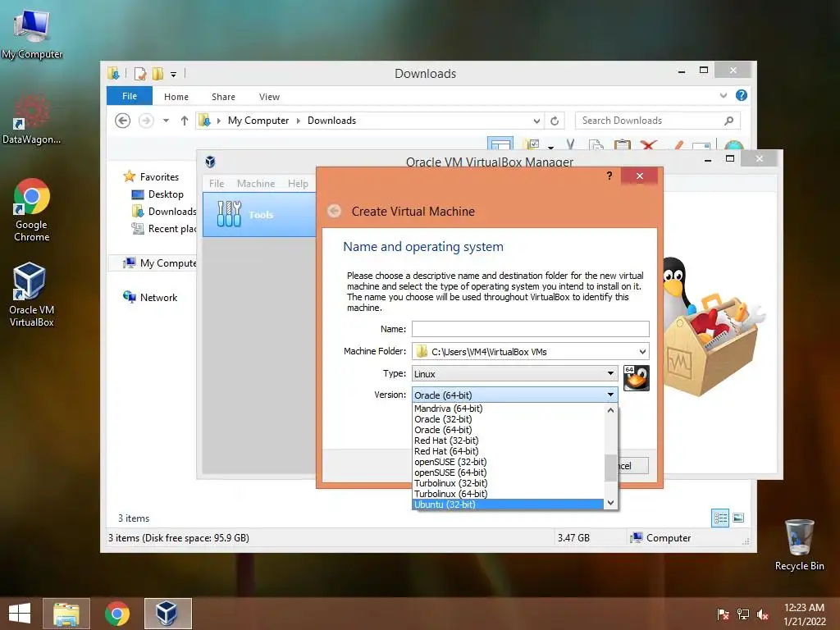Click the Linux 64-bit OS type icon
The height and width of the screenshot is (630, 840).
pos(637,377)
